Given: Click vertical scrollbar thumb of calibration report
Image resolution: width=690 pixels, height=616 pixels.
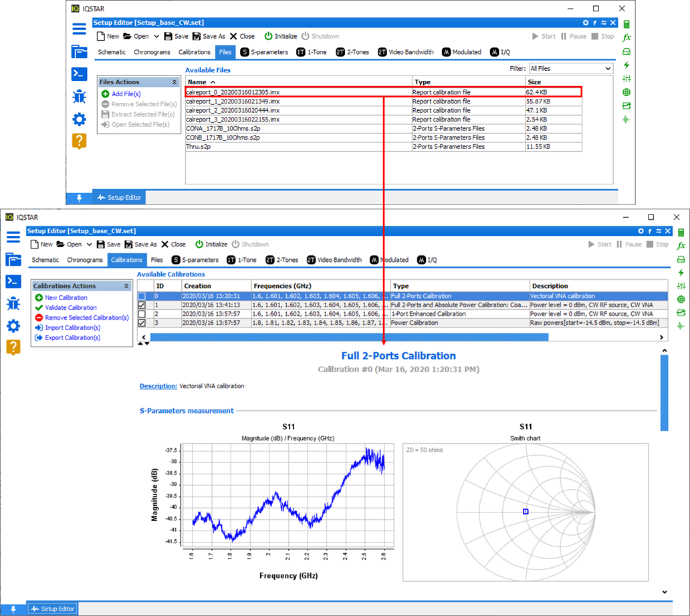Looking at the screenshot, I should [665, 393].
